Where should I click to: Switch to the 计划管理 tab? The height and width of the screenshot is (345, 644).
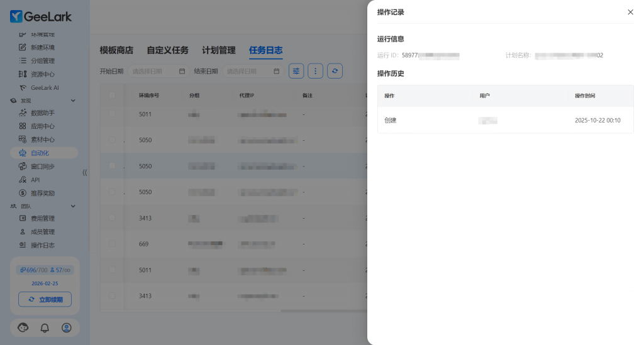click(218, 50)
